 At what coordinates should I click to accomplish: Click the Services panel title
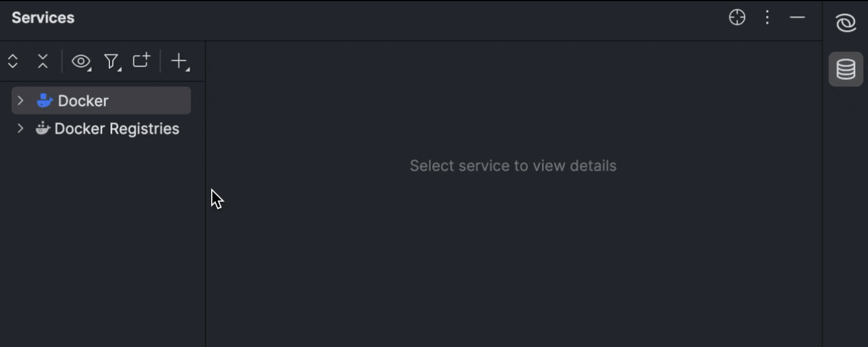point(43,18)
